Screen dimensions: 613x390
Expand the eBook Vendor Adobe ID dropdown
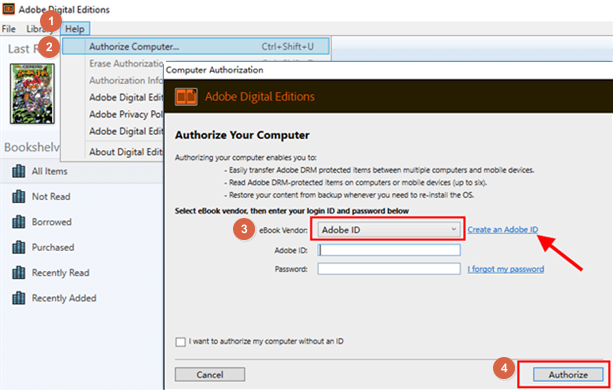(x=389, y=230)
